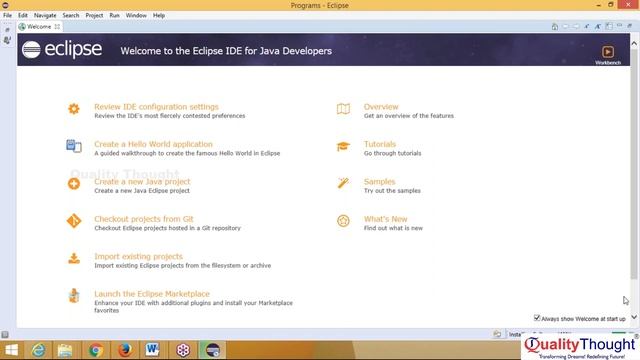Click the progress icon beside the Insta… text in the status bar
Image resolution: width=640 pixels, height=360 pixels.
497,334
